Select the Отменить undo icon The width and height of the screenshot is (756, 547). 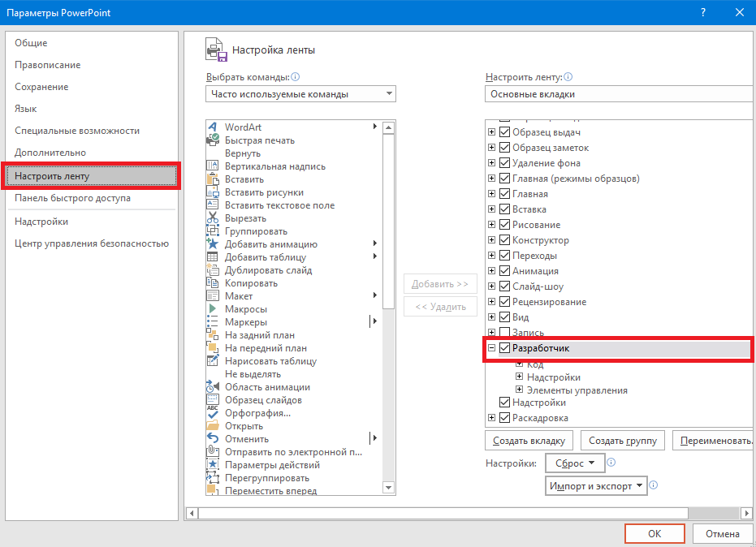213,439
